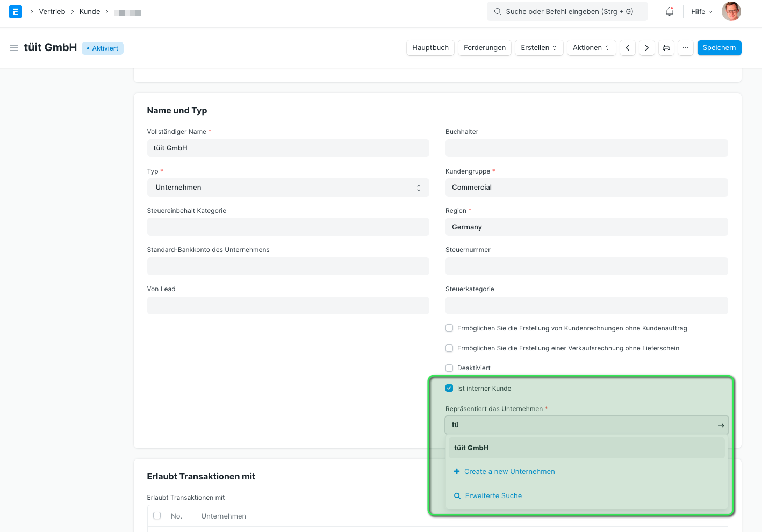Enable Kundenrechnungen ohne Kundenauftrag checkbox
The width and height of the screenshot is (762, 532).
coord(449,328)
